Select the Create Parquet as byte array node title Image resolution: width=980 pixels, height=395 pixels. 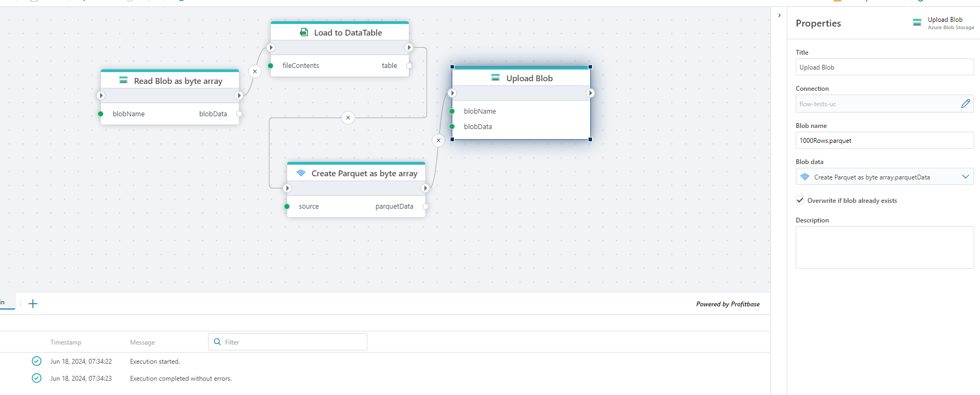click(x=364, y=173)
